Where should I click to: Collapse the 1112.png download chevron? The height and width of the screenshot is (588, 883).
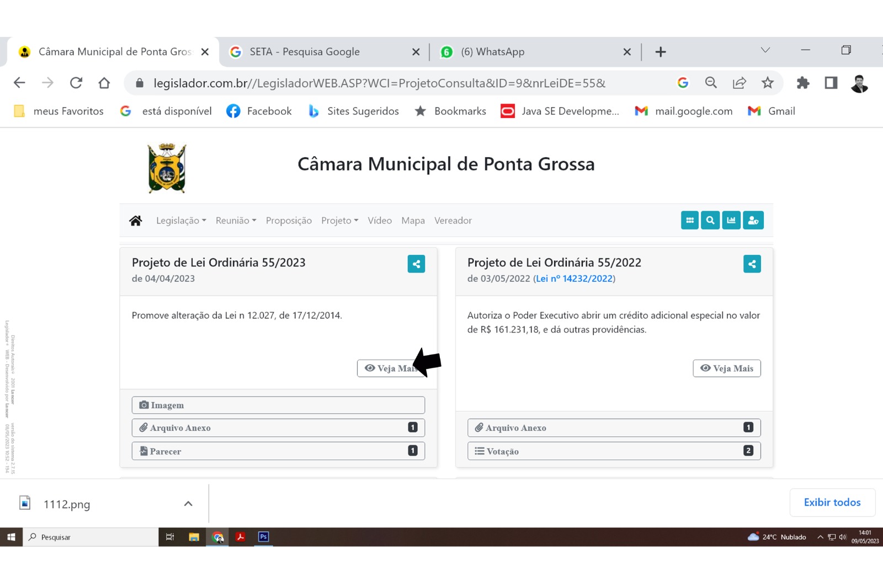pos(188,503)
